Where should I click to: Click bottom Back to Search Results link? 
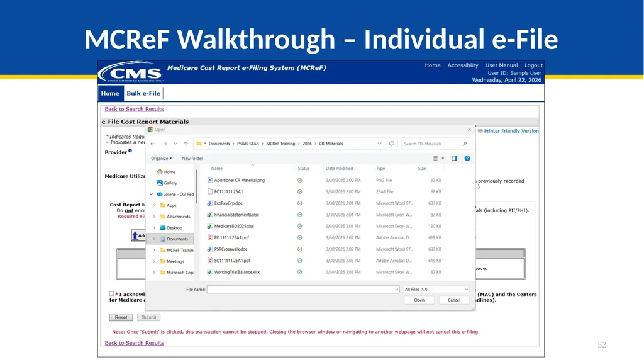pyautogui.click(x=135, y=343)
